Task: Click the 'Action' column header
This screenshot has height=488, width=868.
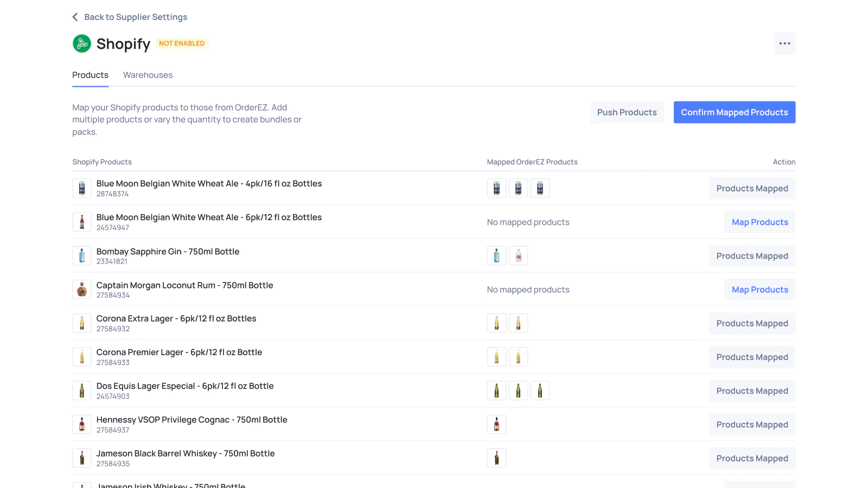Action: [784, 162]
